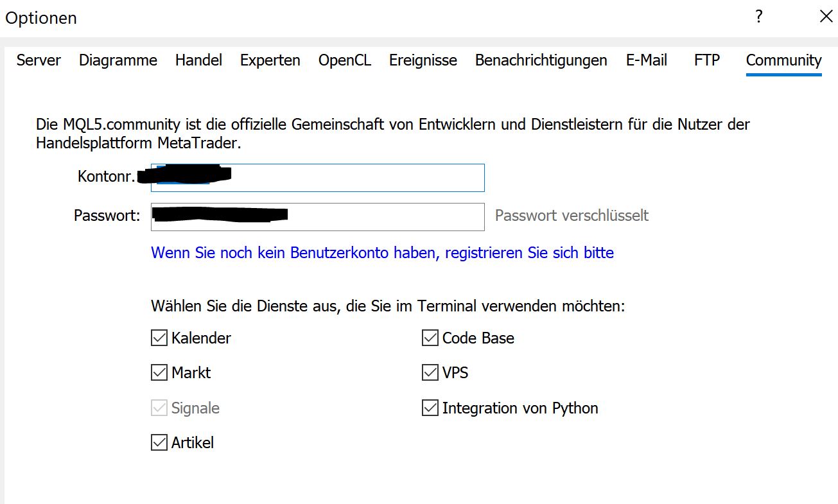
Task: Disable the Artikel checkbox
Action: [x=159, y=442]
